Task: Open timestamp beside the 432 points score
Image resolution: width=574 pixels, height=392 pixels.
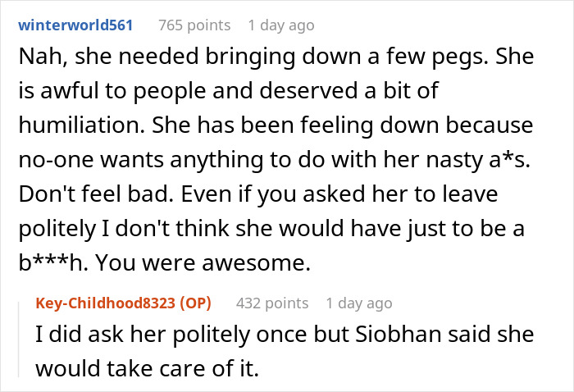Action: 359,303
